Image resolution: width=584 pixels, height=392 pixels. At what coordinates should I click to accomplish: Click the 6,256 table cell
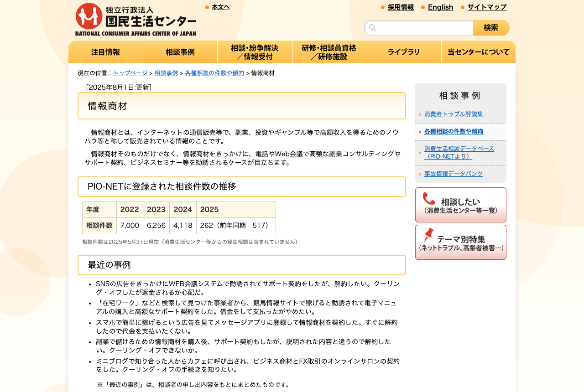156,226
